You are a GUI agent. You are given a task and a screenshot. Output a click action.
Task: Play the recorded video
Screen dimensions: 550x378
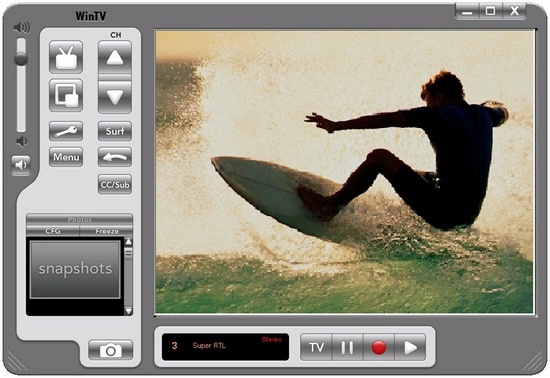tap(410, 347)
